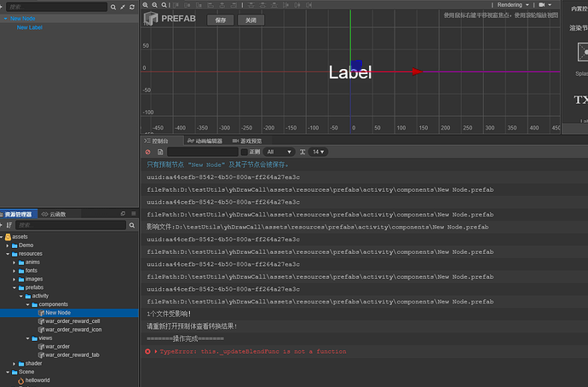Viewport: 588px width, 387px height.
Task: Click the console font size icon
Action: click(303, 152)
